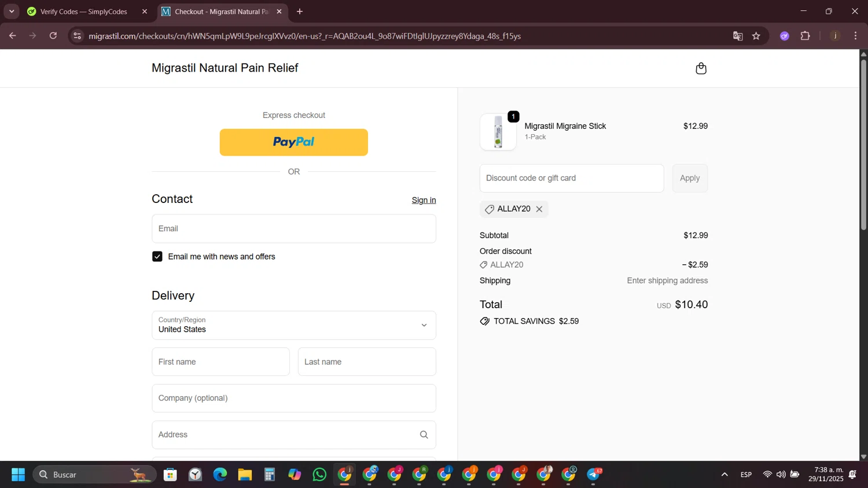
Task: Close the Verify Codes SimplyCodes tab
Action: 145,12
